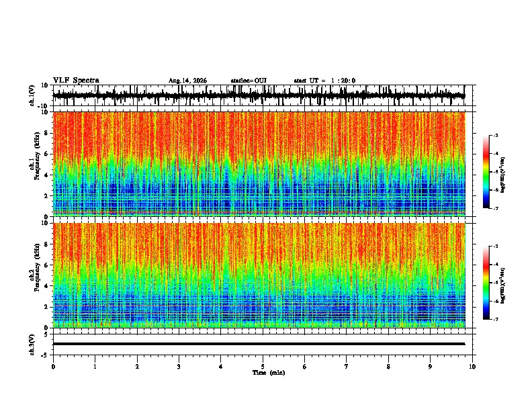Click time axis tick label '4'
The image size is (532, 411).
pyautogui.click(x=221, y=367)
